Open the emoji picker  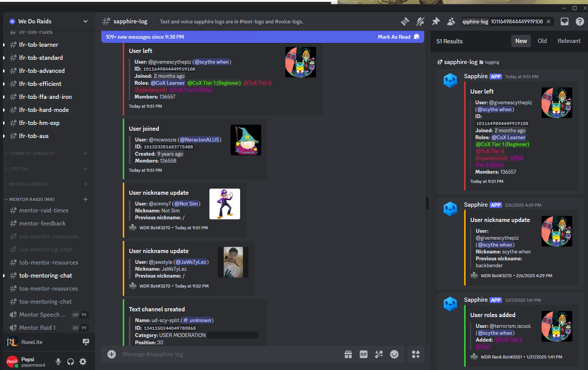pyautogui.click(x=394, y=354)
